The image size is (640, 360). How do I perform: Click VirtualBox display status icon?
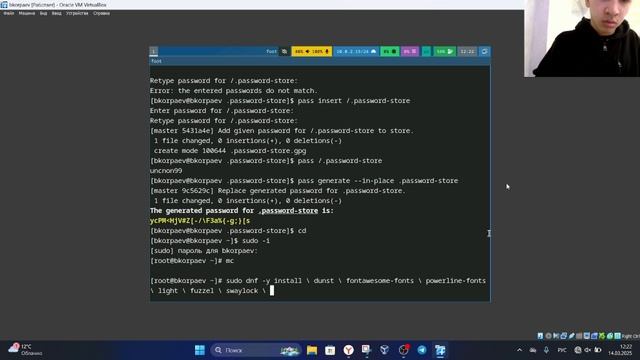point(587,336)
